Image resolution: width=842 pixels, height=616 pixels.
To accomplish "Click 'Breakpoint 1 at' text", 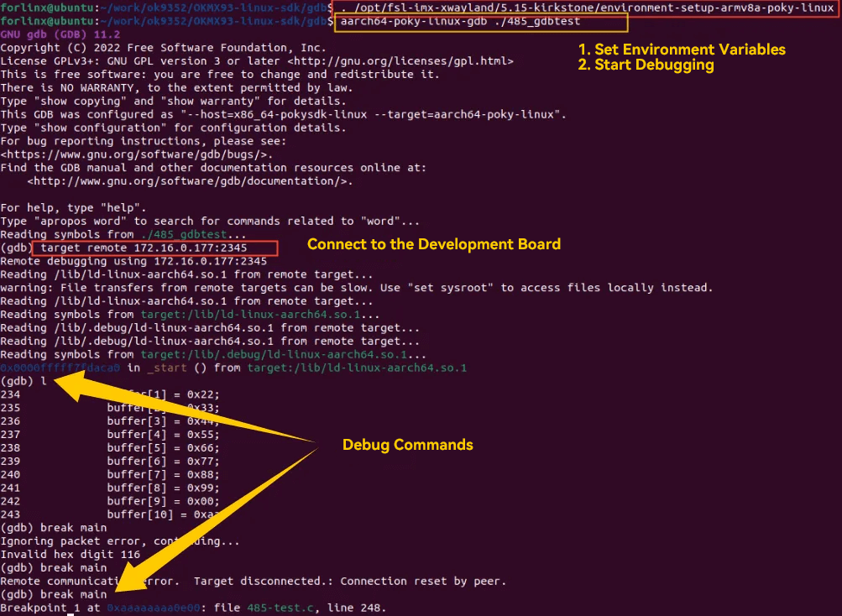I will pos(50,608).
